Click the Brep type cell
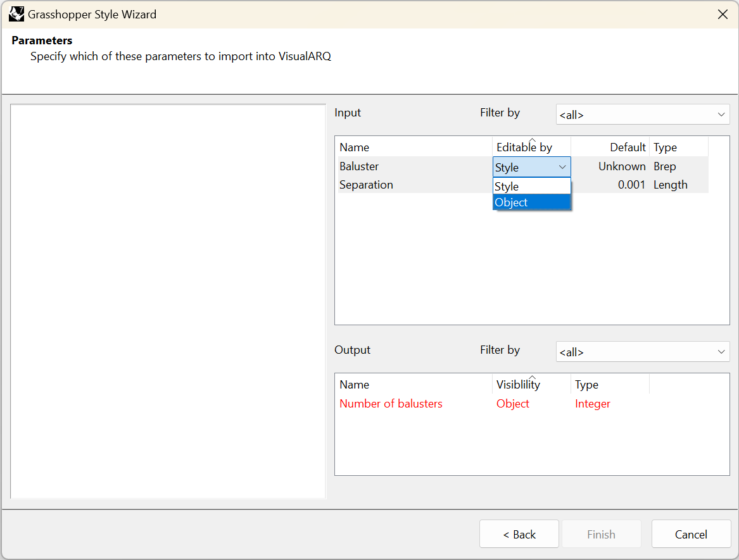Image resolution: width=739 pixels, height=560 pixels. (x=664, y=166)
